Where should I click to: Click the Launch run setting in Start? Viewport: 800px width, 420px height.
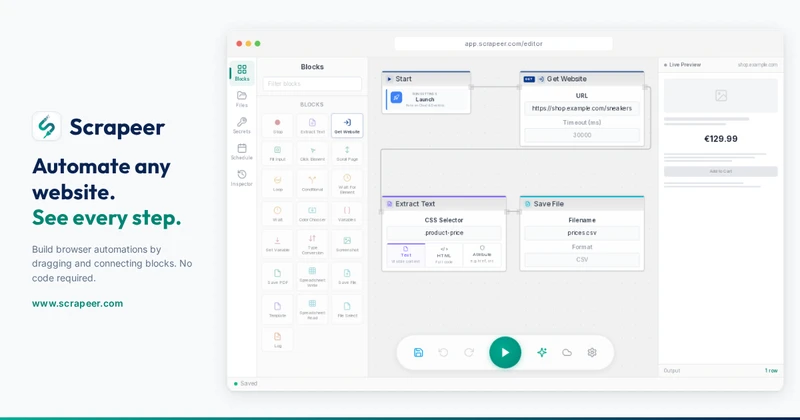click(427, 100)
